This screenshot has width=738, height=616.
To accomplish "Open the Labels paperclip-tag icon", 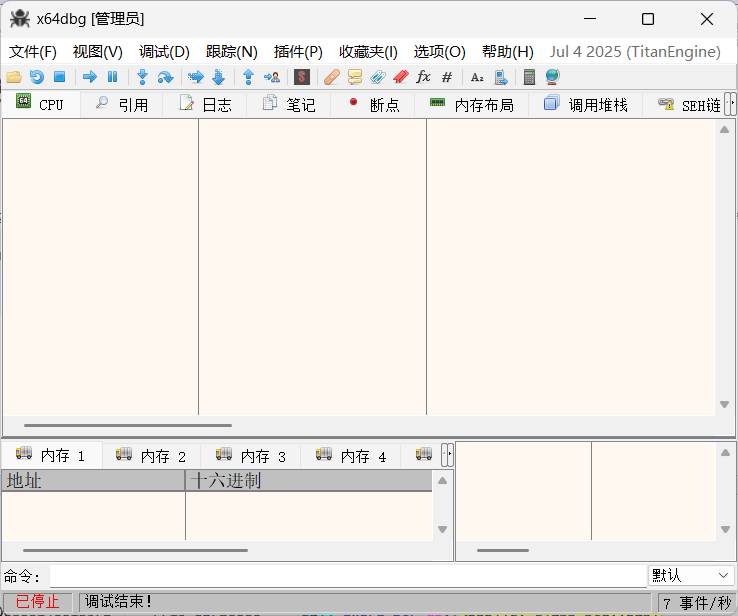I will [377, 77].
